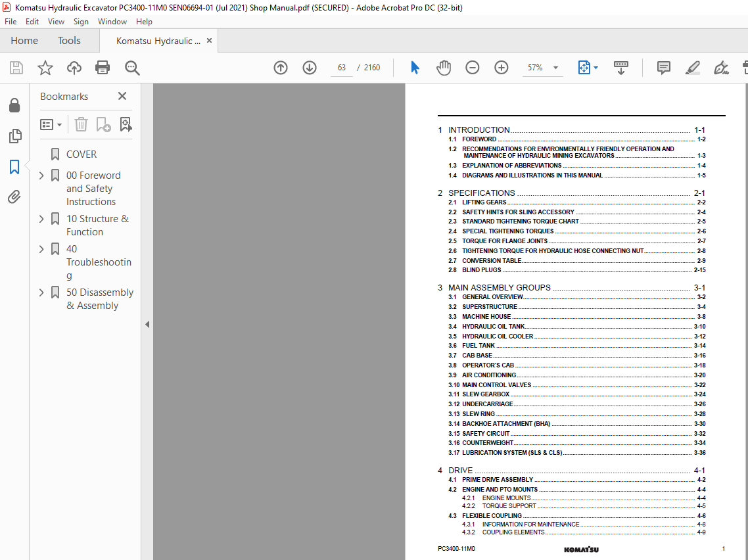Image resolution: width=748 pixels, height=560 pixels.
Task: Collapse the navigation pane arrow
Action: (147, 324)
